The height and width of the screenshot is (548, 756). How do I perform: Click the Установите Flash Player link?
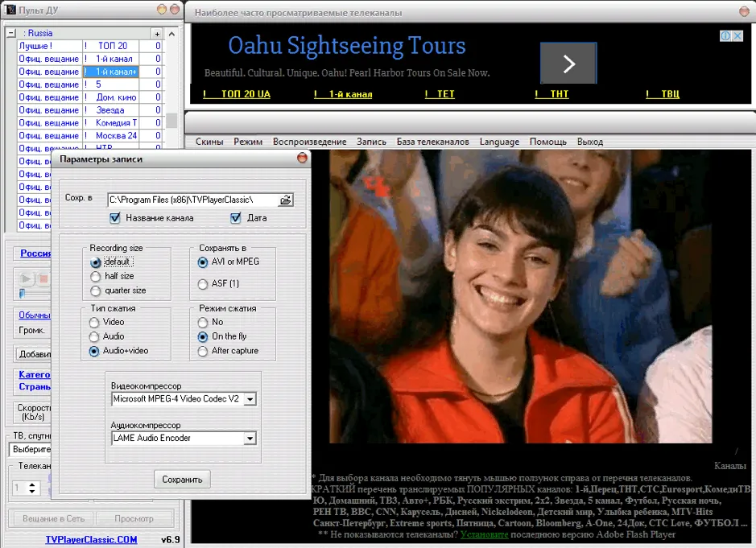484,534
